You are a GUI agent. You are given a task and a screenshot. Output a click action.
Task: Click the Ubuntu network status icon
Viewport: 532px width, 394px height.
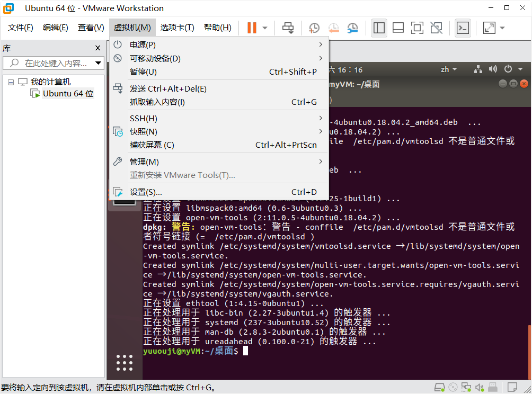(x=478, y=69)
